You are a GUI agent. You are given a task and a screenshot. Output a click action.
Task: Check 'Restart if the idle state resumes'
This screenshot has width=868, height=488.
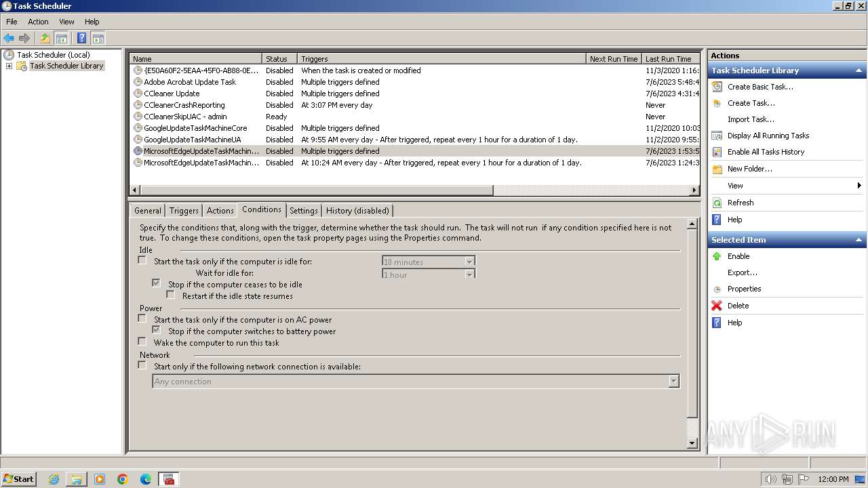(x=170, y=295)
